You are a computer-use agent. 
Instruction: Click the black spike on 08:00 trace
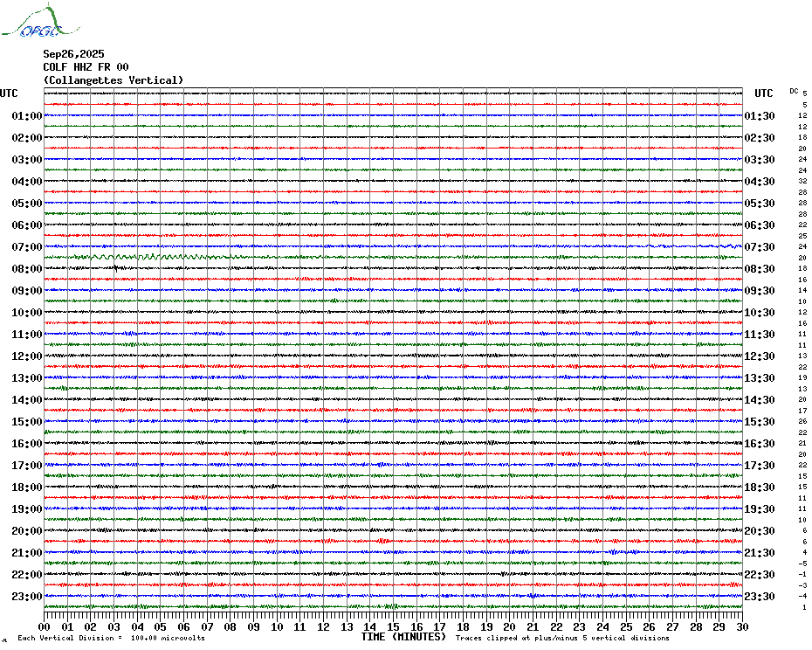pyautogui.click(x=115, y=268)
